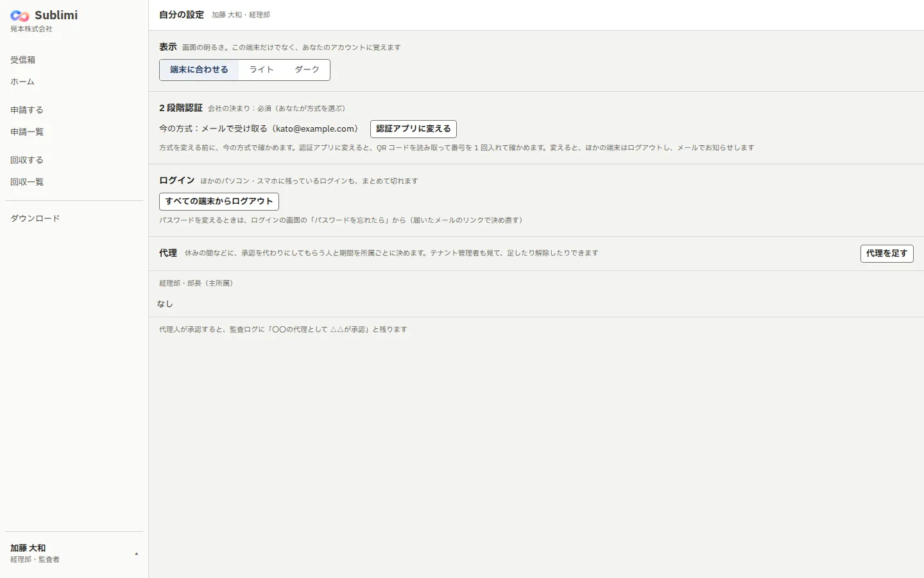Click the 代理 section heading
Viewport: 924px width, 578px height.
pos(168,253)
